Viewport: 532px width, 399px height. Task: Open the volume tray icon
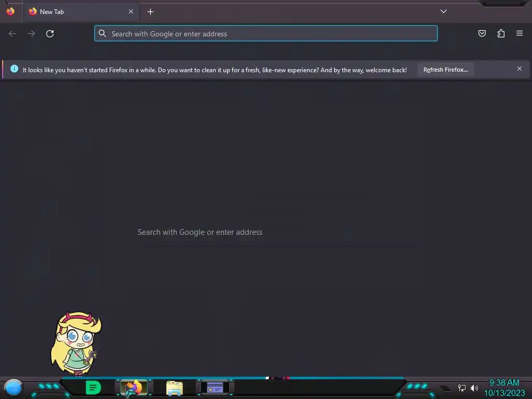coord(474,388)
